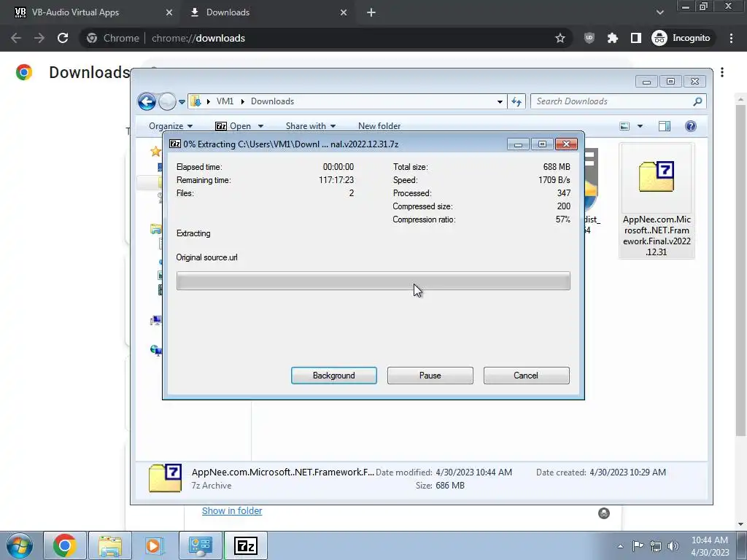The height and width of the screenshot is (560, 747).
Task: Click the Chrome logo on Downloads page
Action: pyautogui.click(x=24, y=72)
